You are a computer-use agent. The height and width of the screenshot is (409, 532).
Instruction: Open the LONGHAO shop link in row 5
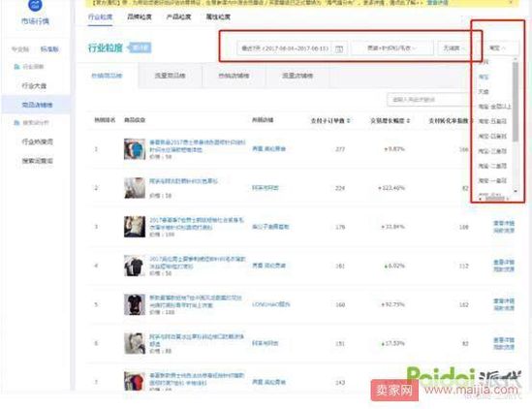(271, 304)
